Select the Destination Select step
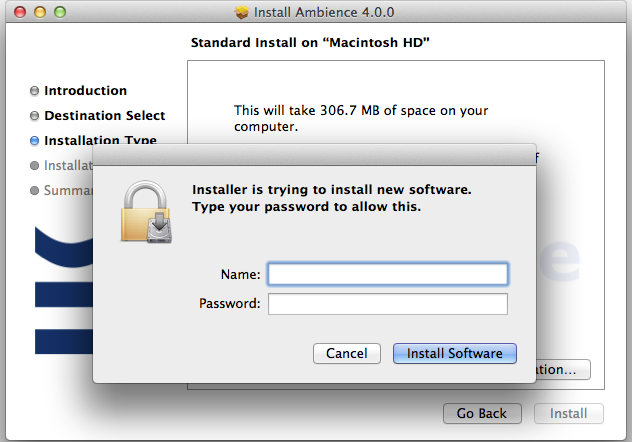This screenshot has width=632, height=442. 105,116
